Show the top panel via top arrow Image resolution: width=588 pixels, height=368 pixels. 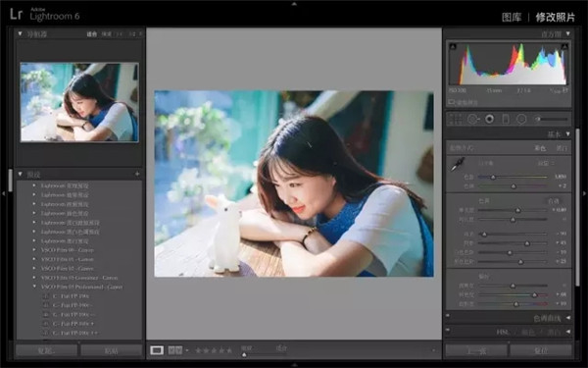pos(294,3)
